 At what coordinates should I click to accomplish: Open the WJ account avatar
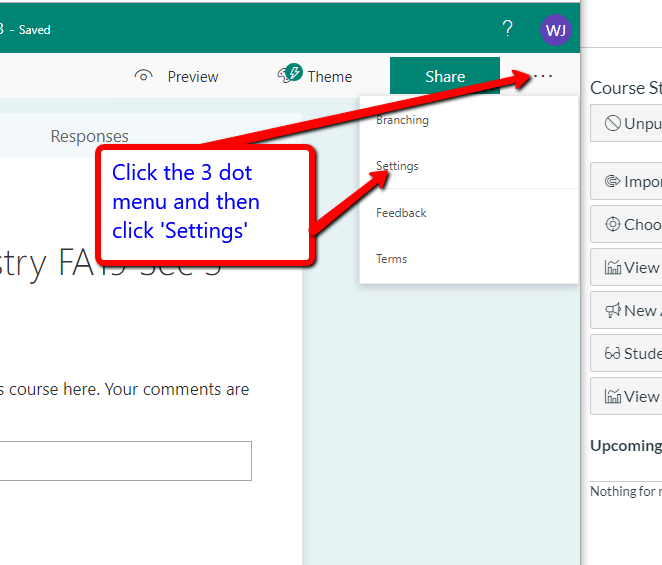coord(556,29)
